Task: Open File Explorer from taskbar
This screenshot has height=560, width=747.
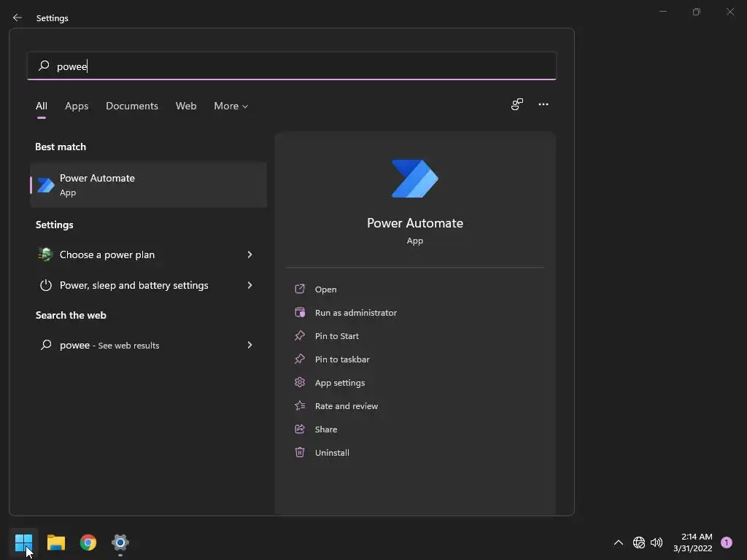Action: point(55,542)
